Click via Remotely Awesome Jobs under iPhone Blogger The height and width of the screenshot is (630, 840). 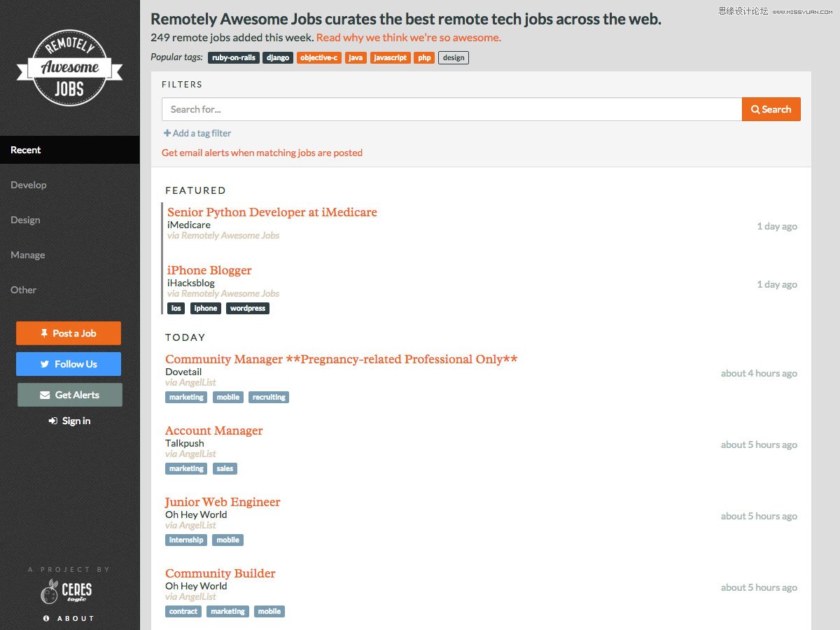pos(223,293)
